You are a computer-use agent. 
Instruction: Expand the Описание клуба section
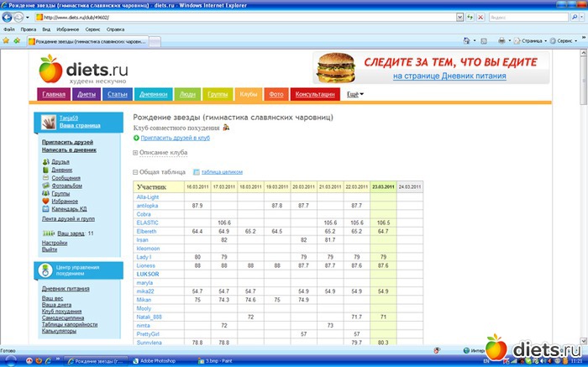136,153
